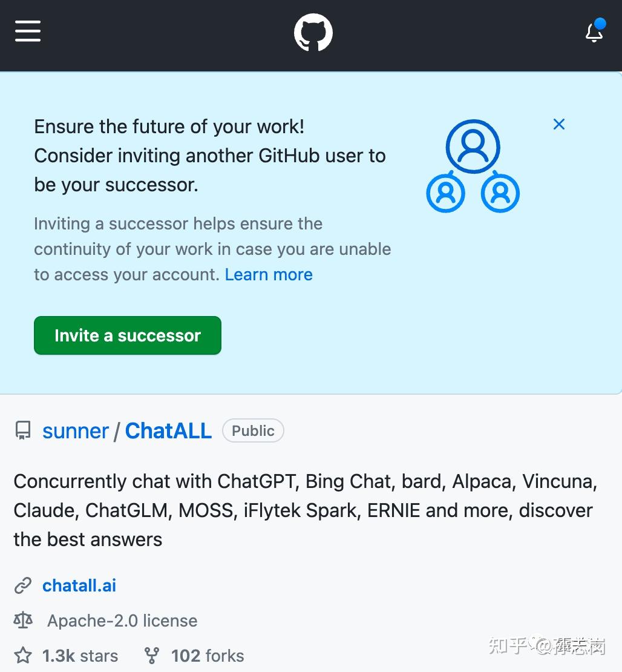Click the repository book icon beside sunner
622x672 pixels.
(22, 430)
